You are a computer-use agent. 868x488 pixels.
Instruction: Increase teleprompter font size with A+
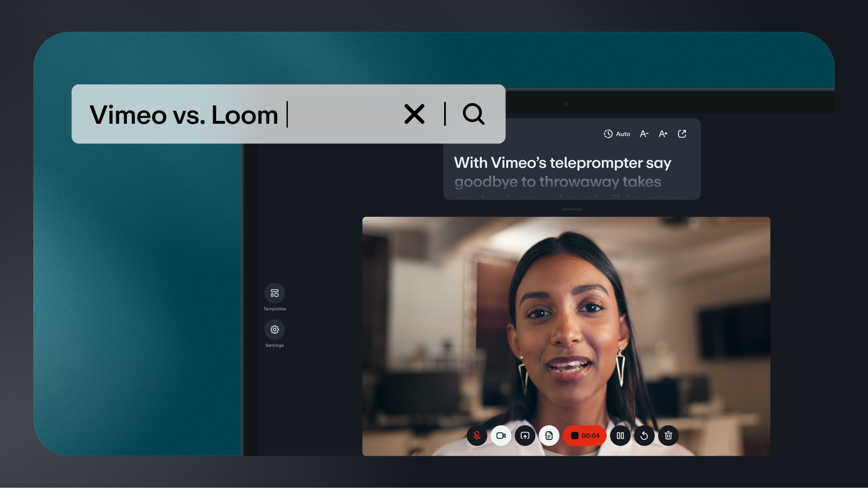pos(663,134)
